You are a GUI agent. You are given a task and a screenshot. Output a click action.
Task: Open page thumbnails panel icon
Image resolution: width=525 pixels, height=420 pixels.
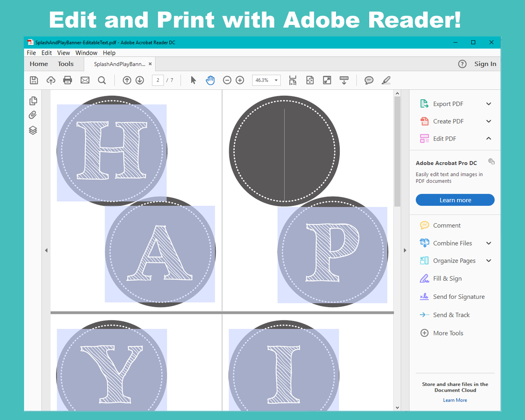tap(33, 101)
